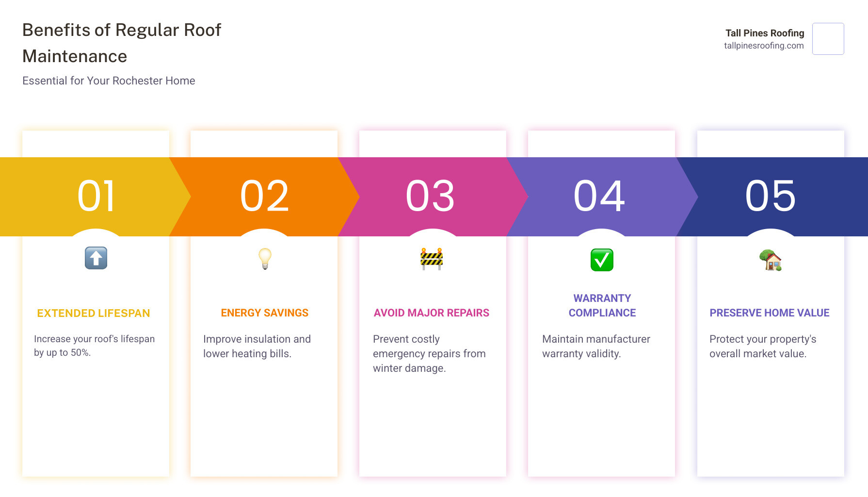Open the tallpinesroofing.com link
This screenshot has height=497, width=868.
[764, 46]
